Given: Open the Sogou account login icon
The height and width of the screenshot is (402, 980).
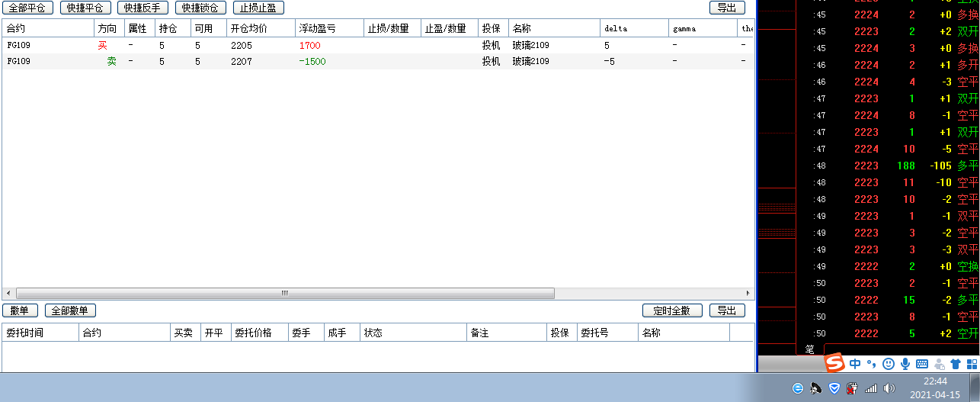Looking at the screenshot, I should (x=939, y=364).
